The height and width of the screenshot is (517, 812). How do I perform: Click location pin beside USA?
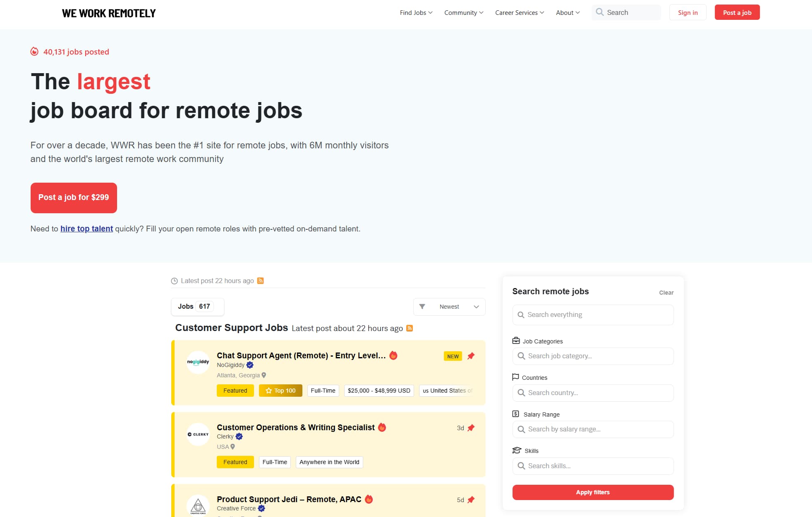(x=233, y=447)
